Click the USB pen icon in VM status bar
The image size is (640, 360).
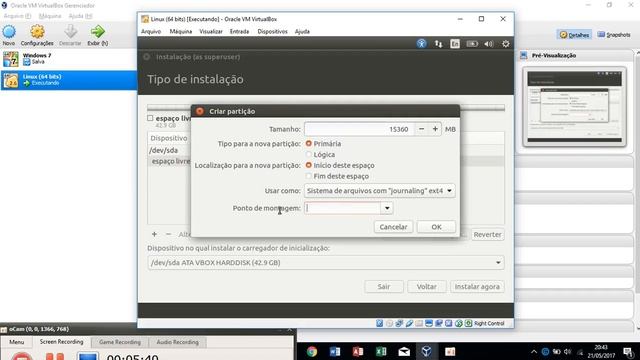[x=409, y=323]
